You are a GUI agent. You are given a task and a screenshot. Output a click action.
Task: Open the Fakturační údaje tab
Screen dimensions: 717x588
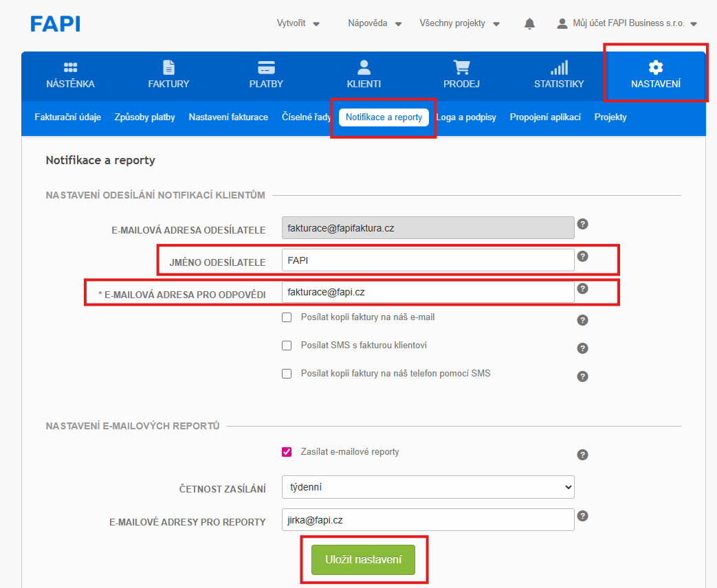(67, 117)
